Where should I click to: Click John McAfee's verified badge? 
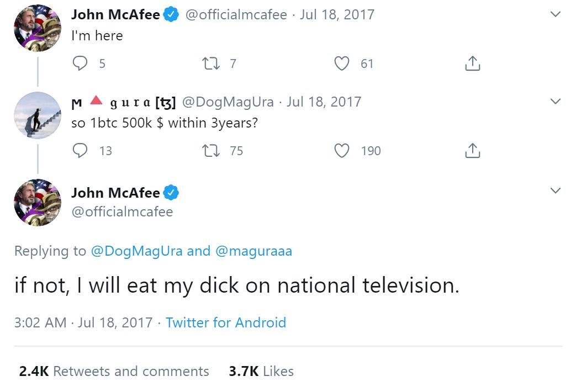pos(171,14)
